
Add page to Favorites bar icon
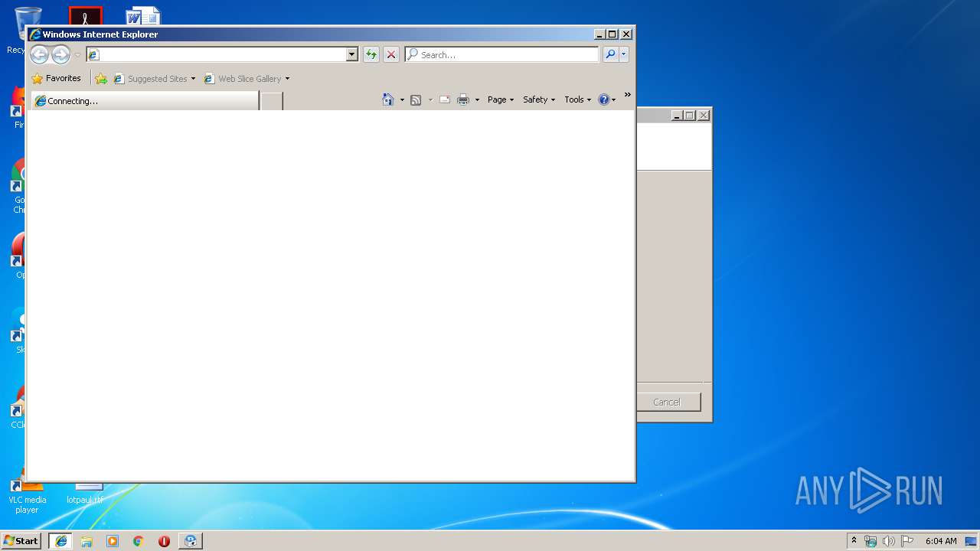click(x=101, y=78)
